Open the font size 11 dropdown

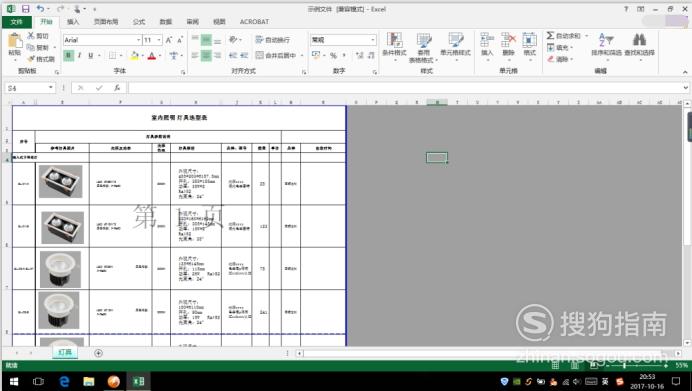coord(159,40)
